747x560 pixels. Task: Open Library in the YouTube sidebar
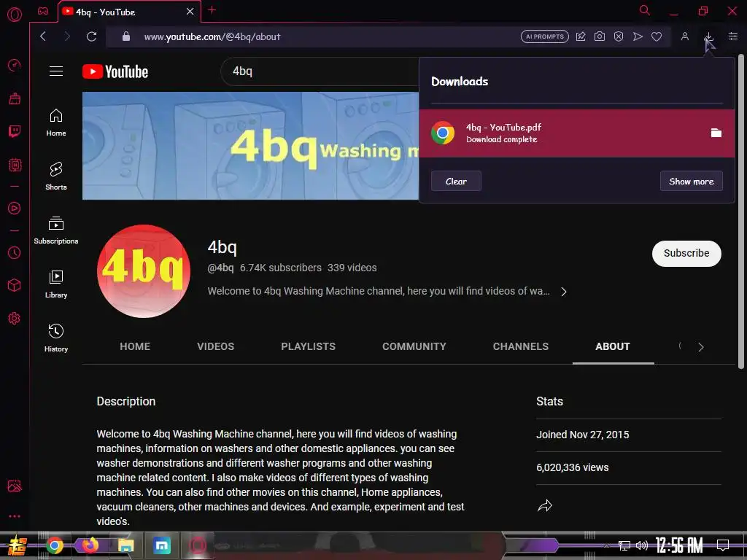click(x=56, y=284)
